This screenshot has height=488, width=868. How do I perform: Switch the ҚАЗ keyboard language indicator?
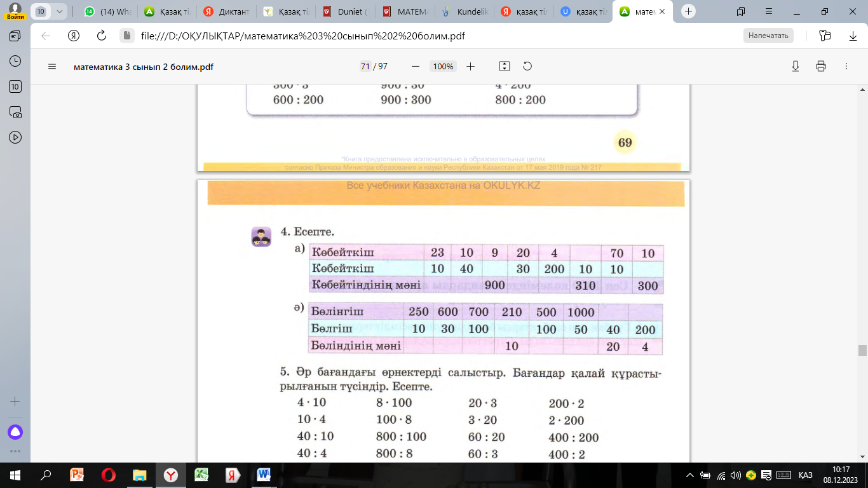(x=806, y=475)
